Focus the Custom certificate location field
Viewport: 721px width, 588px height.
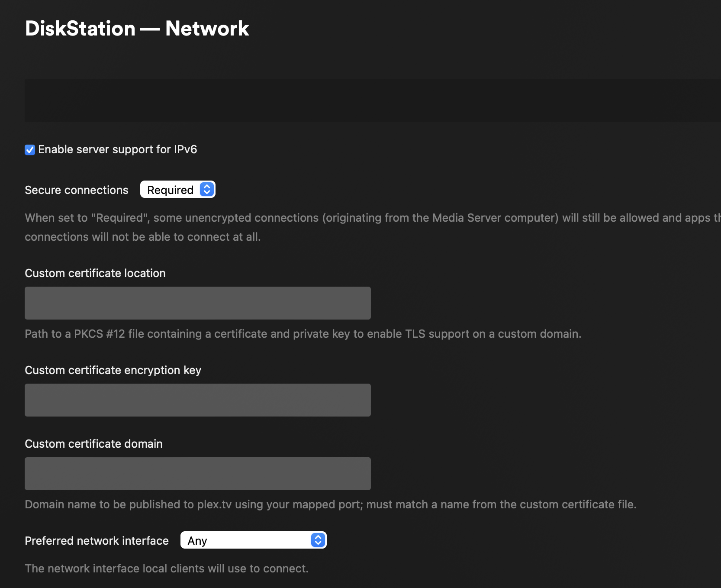[197, 303]
